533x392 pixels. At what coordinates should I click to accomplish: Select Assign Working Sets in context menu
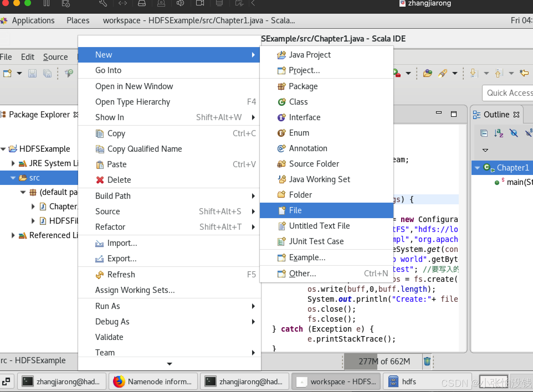pos(135,290)
